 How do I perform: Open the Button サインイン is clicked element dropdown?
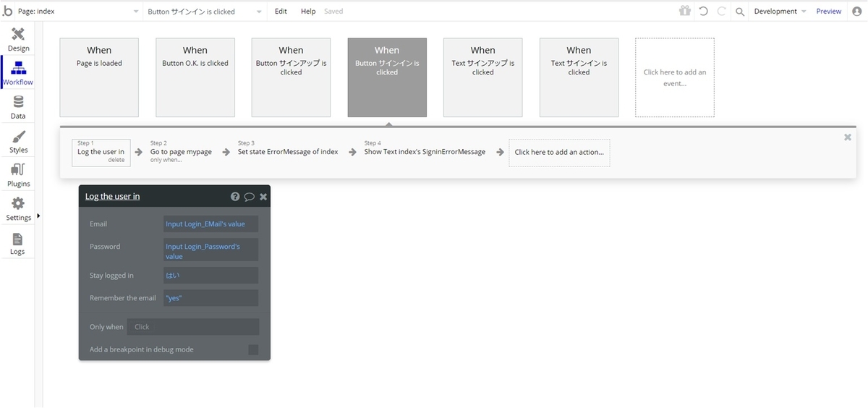pos(205,12)
